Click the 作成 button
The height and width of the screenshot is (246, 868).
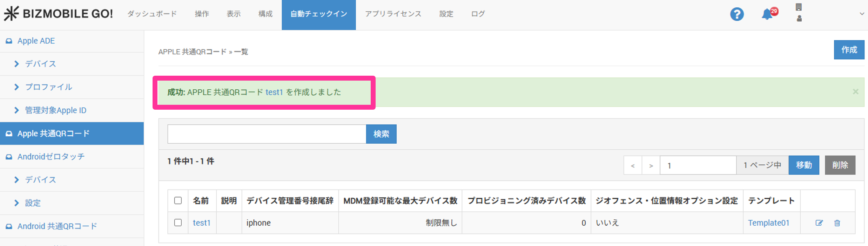point(849,50)
